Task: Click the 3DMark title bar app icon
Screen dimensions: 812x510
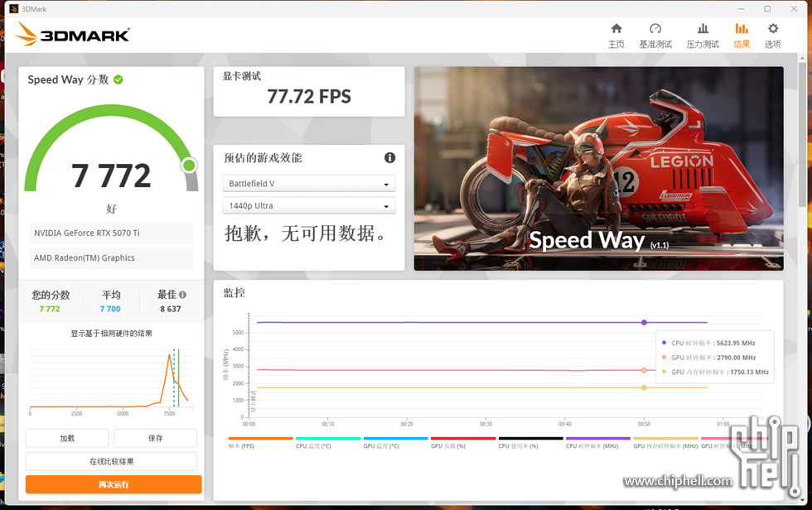Action: click(x=14, y=9)
